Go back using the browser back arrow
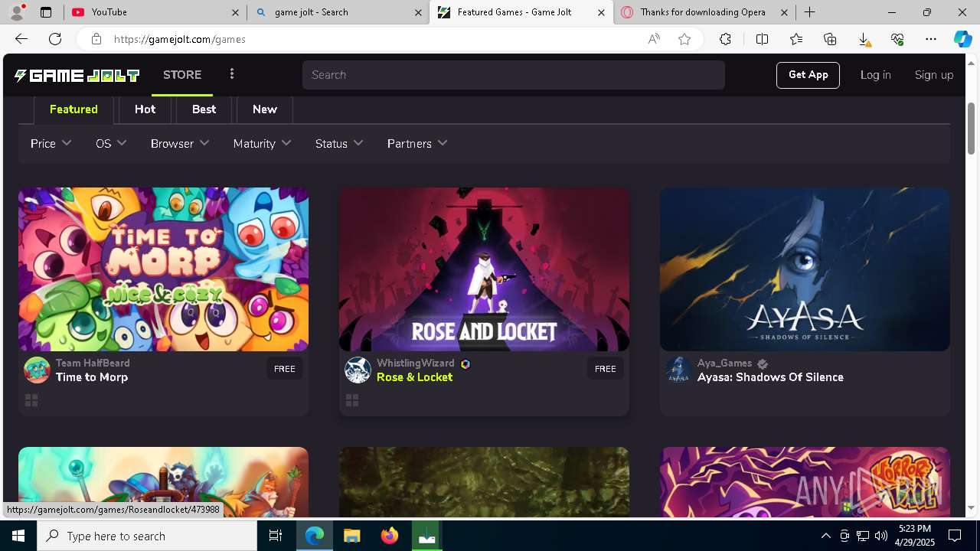 [21, 39]
